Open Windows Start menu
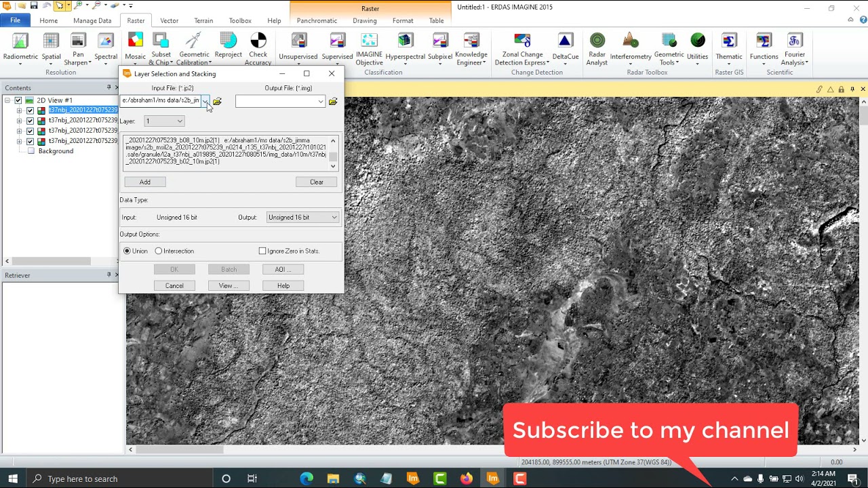This screenshot has height=488, width=868. pyautogui.click(x=13, y=479)
